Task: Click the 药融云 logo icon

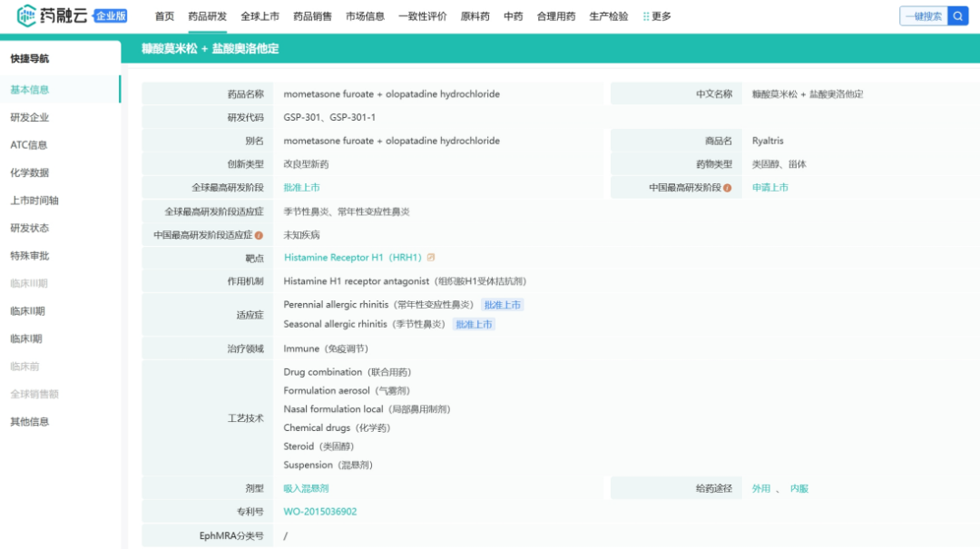Action: (28, 15)
